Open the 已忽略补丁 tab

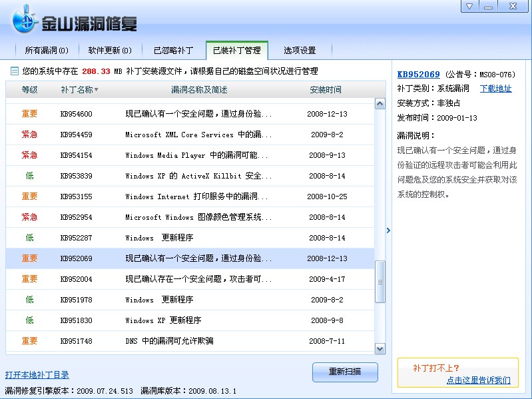click(173, 50)
